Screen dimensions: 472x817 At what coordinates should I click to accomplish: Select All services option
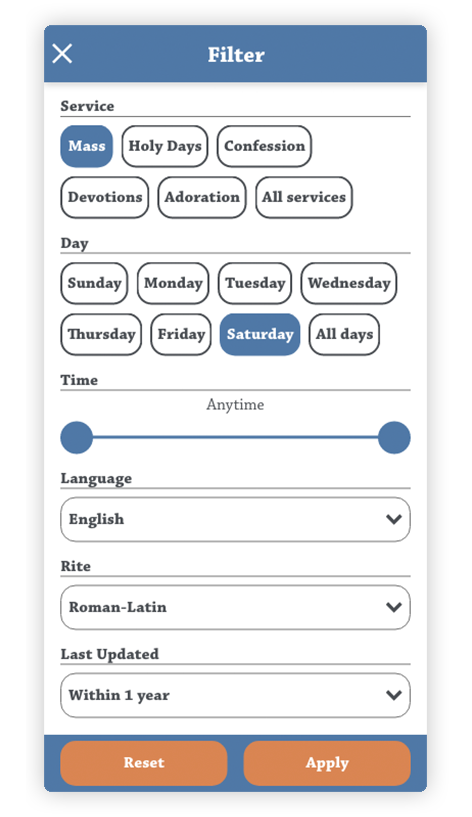[x=304, y=197]
